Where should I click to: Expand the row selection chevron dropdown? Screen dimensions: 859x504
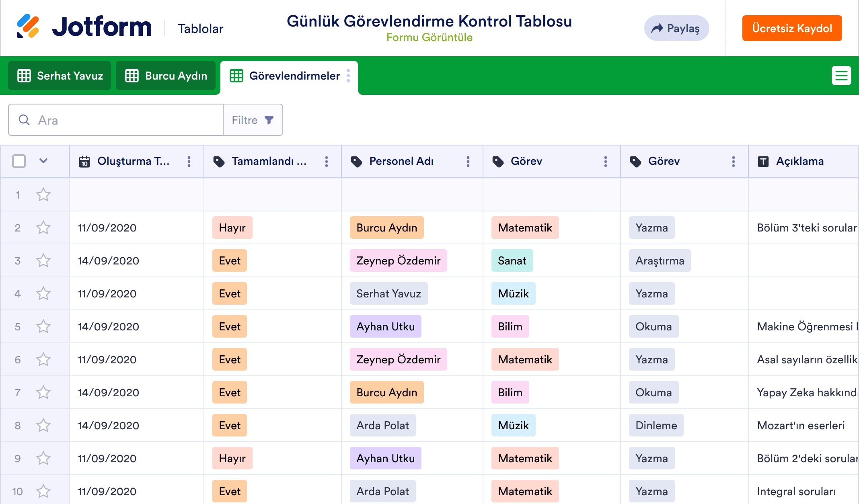point(43,161)
